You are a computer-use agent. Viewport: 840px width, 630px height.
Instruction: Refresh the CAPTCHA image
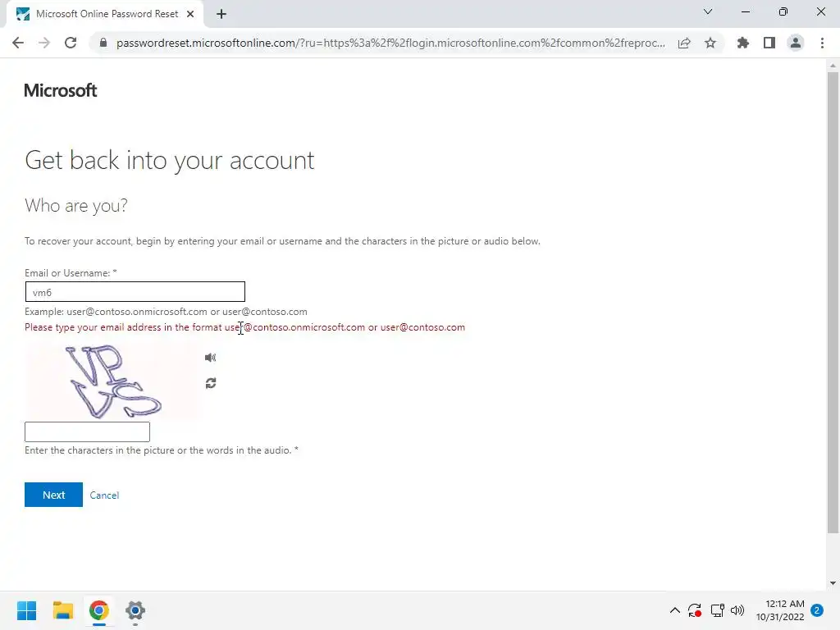tap(211, 383)
